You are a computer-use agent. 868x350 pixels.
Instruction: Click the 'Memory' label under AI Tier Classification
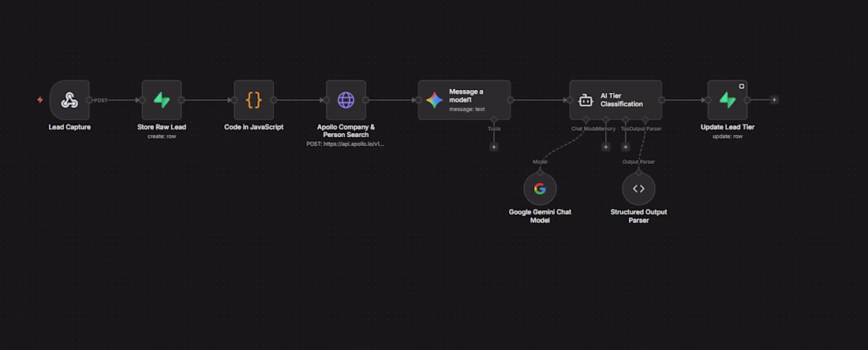click(x=606, y=128)
